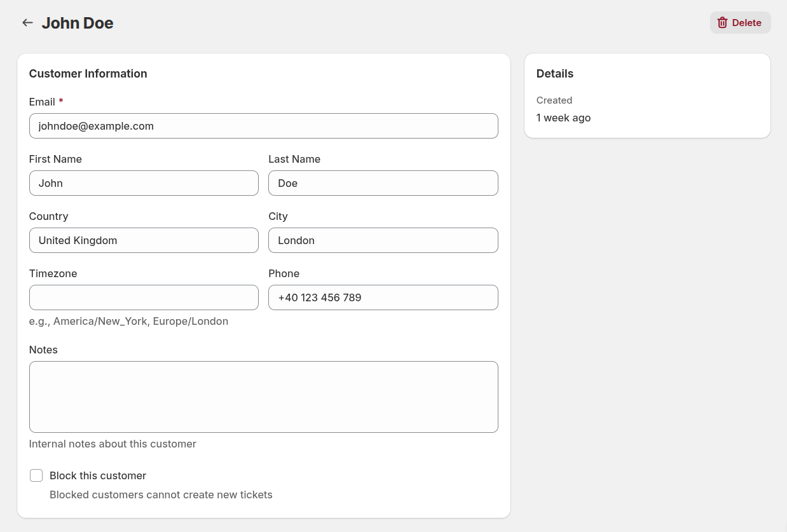Click the Phone number field
This screenshot has width=787, height=532.
point(383,297)
